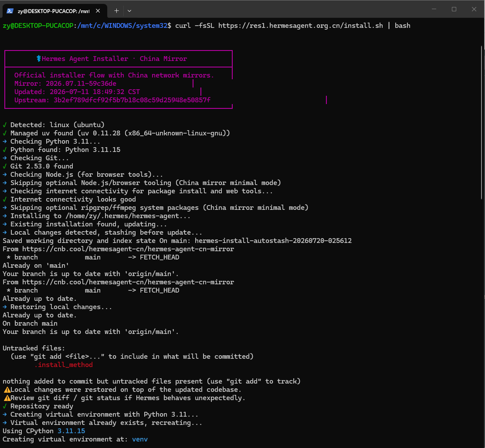Click the vertical scrollbar thumb

[x=482, y=122]
